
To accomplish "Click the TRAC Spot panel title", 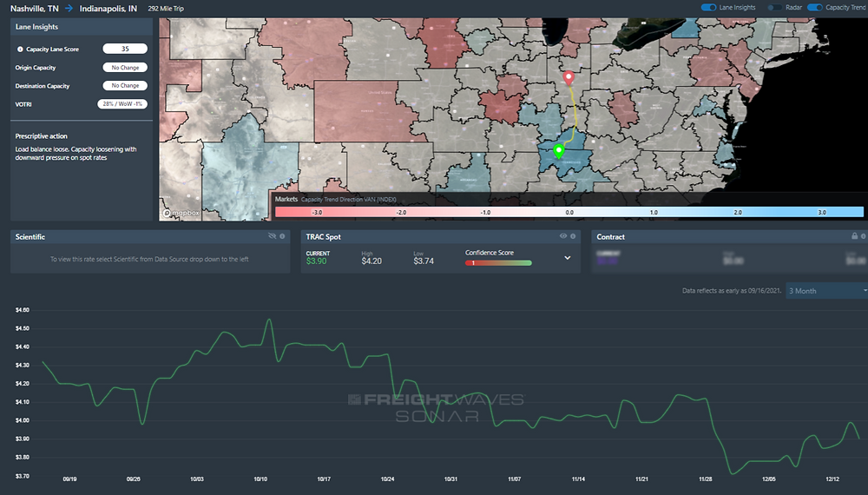I will tap(323, 236).
